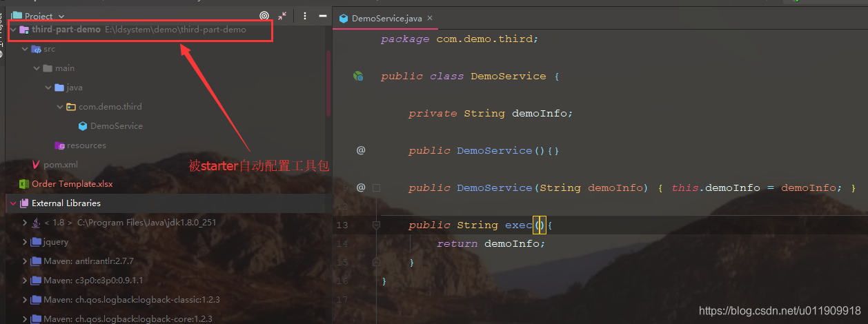Click the External Libraries icon
Image resolution: width=868 pixels, height=324 pixels.
(24, 203)
